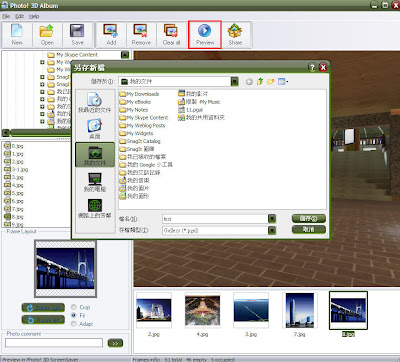Click the folder tree horizontal scroll-left arrow
This screenshot has height=362, width=400.
pyautogui.click(x=6, y=132)
